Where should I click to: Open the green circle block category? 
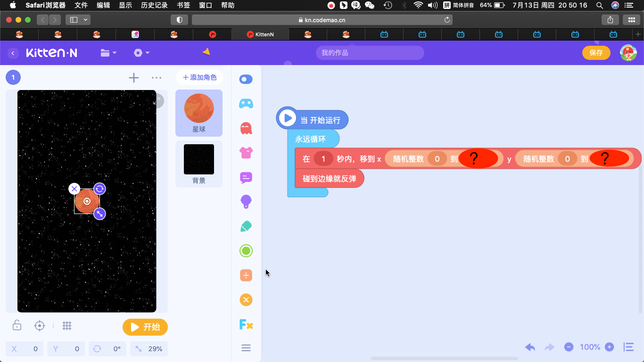(246, 251)
